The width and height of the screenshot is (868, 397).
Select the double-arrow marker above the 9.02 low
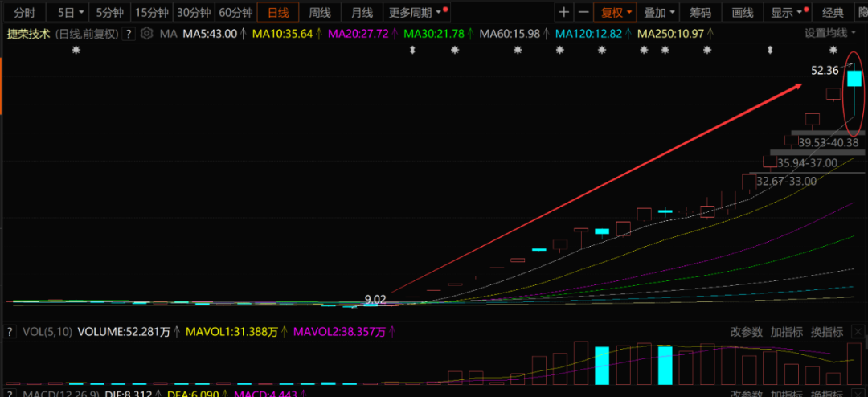click(411, 51)
